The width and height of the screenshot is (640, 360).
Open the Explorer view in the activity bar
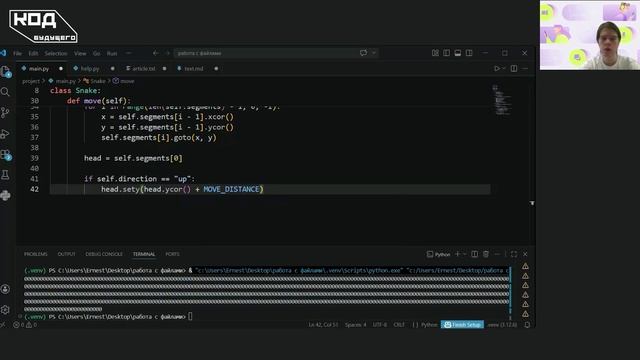tap(6, 72)
